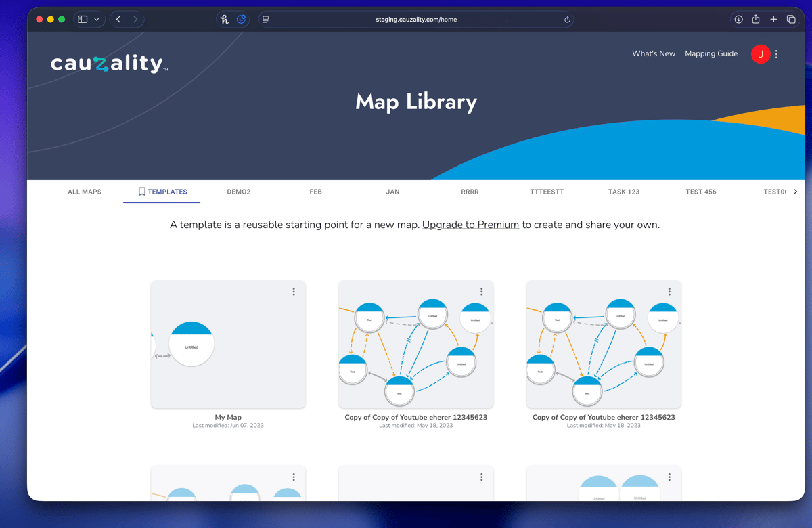Reload the page
The height and width of the screenshot is (528, 812).
tap(567, 20)
